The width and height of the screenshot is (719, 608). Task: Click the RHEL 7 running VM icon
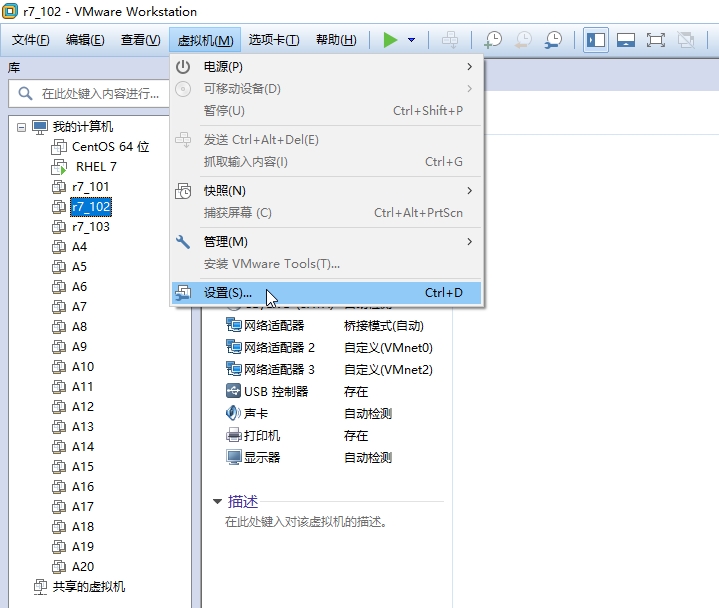point(59,167)
